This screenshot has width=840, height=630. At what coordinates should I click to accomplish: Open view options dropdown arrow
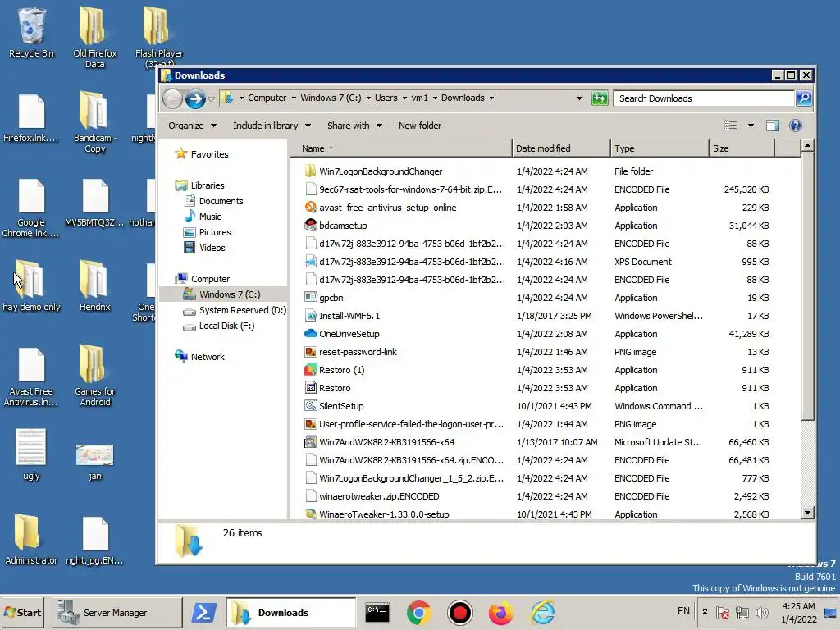click(x=751, y=126)
